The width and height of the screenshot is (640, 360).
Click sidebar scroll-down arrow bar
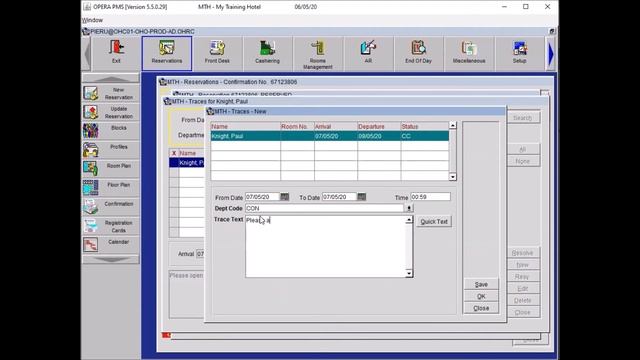point(111,259)
